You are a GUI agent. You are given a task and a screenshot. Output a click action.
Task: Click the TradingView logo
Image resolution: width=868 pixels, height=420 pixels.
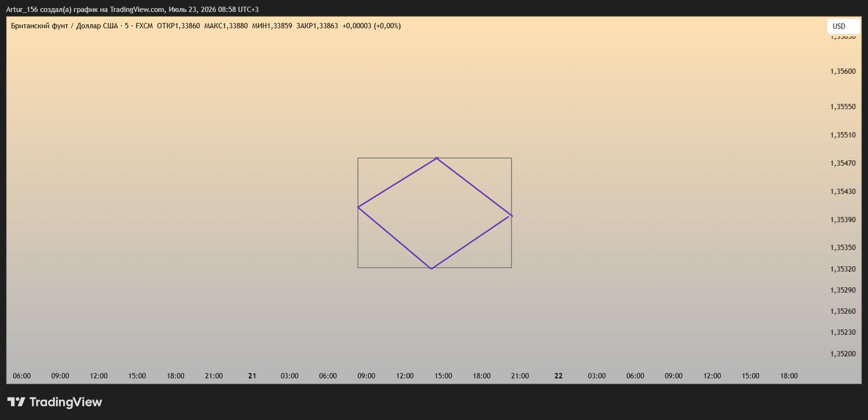click(55, 402)
